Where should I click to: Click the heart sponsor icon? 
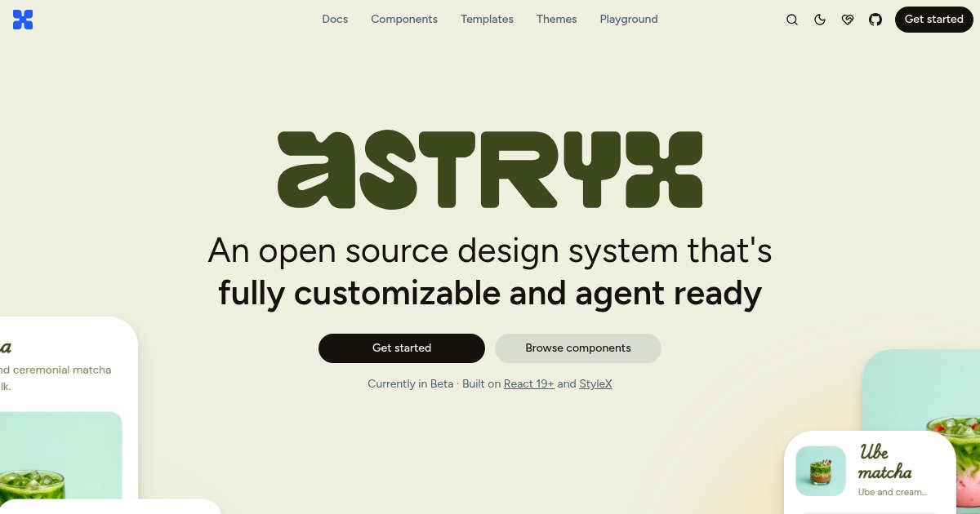tap(848, 20)
